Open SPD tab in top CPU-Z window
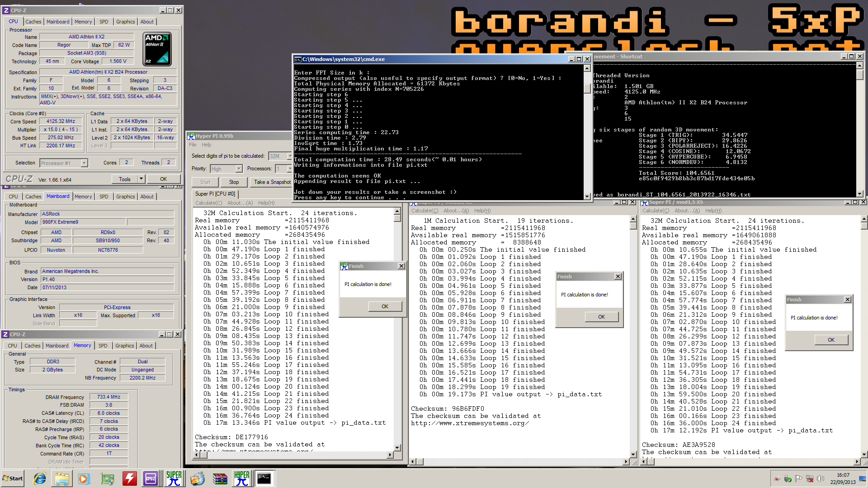This screenshot has width=868, height=488. 104,22
